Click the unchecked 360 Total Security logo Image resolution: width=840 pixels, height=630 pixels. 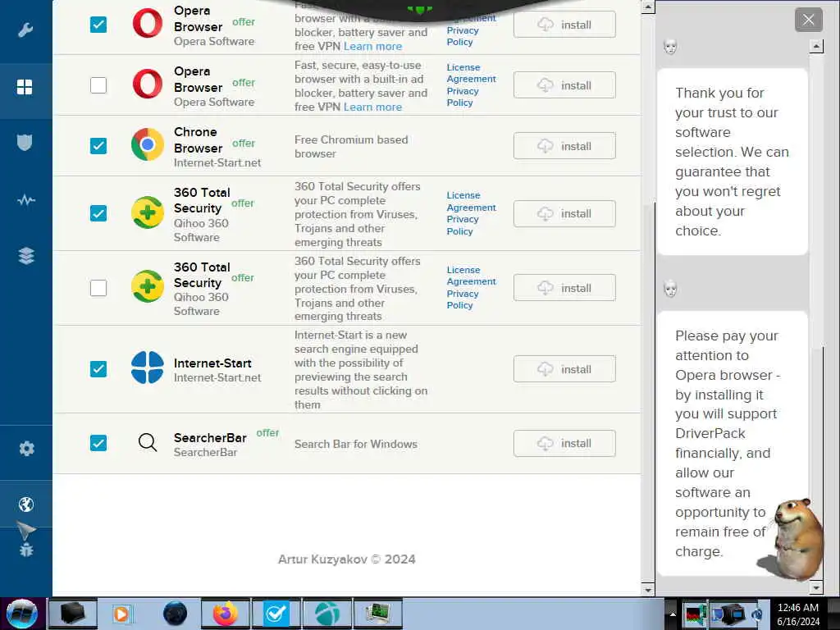148,286
